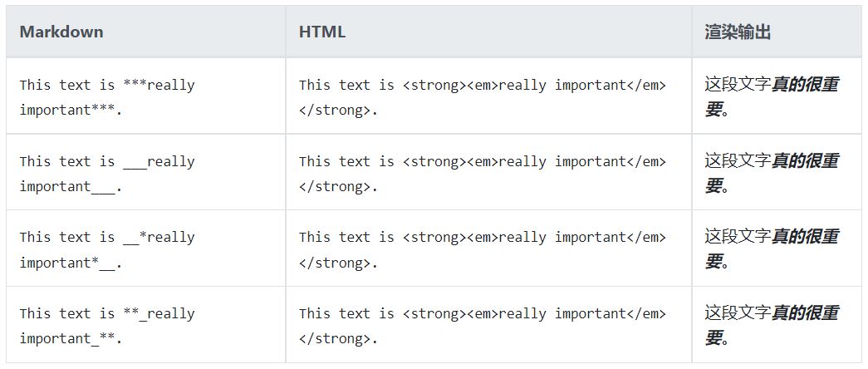Image resolution: width=868 pixels, height=369 pixels.
Task: Click Markdown text starting with ___really
Action: [x=159, y=161]
